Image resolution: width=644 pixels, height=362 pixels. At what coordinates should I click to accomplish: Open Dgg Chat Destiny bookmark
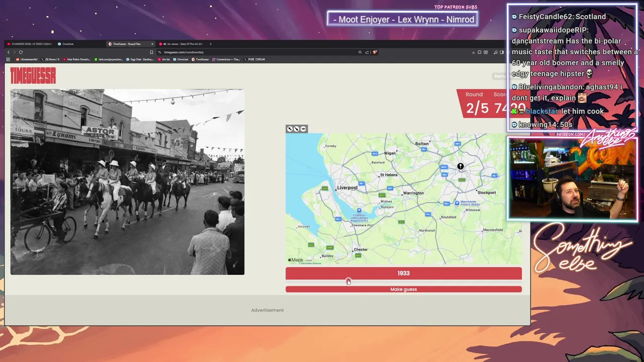(140, 59)
